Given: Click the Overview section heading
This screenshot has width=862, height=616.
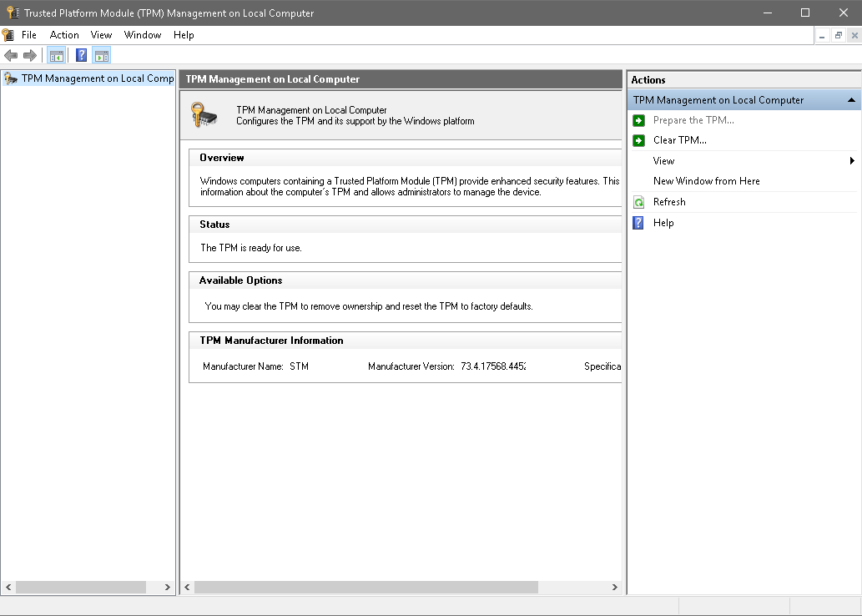Looking at the screenshot, I should 221,158.
